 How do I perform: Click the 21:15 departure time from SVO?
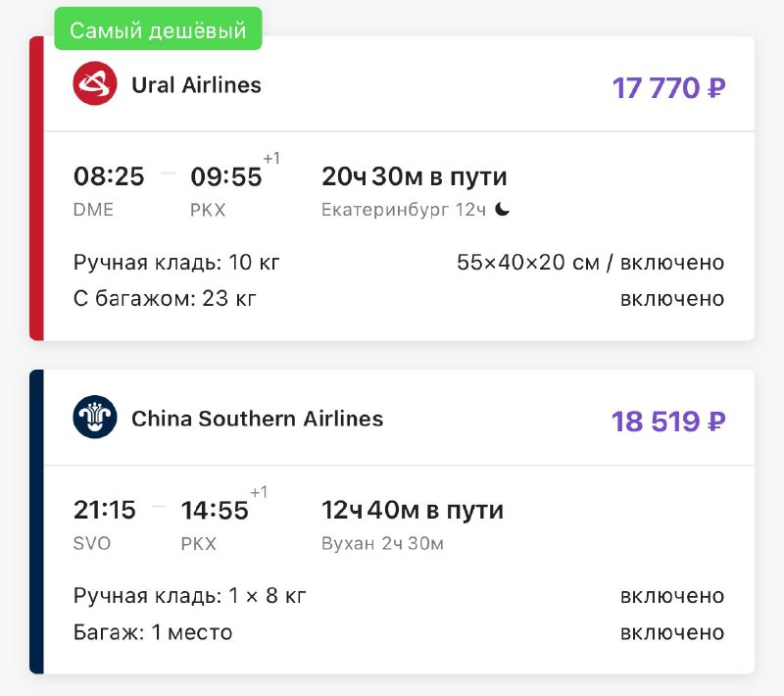tap(104, 510)
